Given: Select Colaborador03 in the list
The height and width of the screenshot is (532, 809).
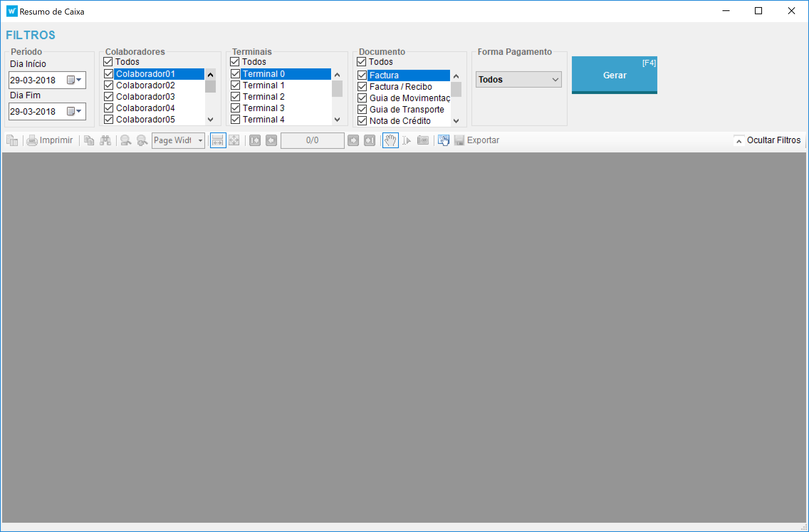Looking at the screenshot, I should coord(145,97).
